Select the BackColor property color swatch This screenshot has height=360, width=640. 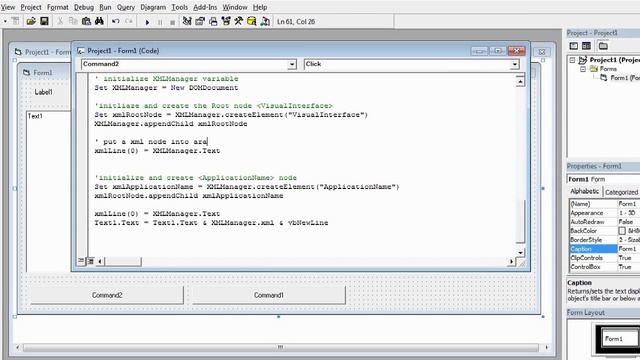[x=622, y=231]
